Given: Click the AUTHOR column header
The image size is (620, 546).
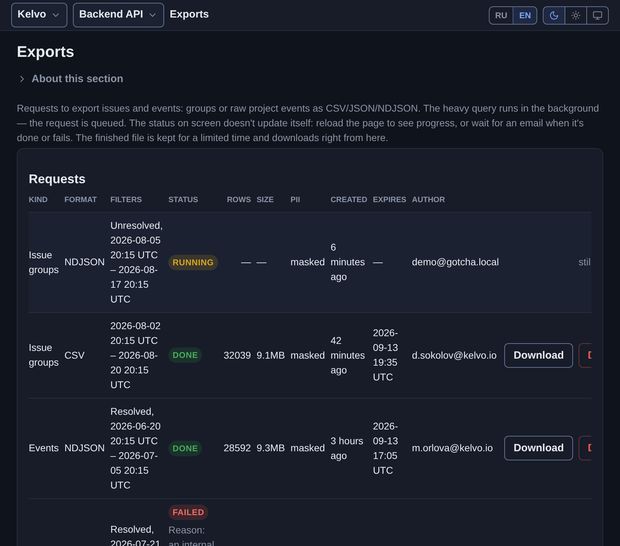Looking at the screenshot, I should [428, 199].
